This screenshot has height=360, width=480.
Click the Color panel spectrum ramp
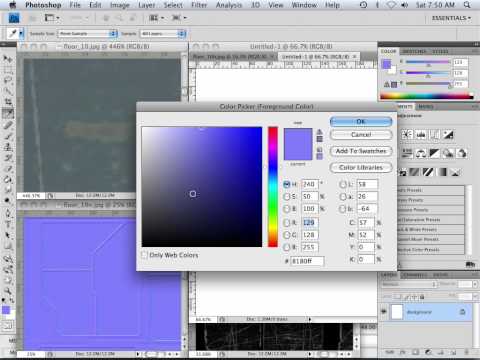pyautogui.click(x=427, y=96)
